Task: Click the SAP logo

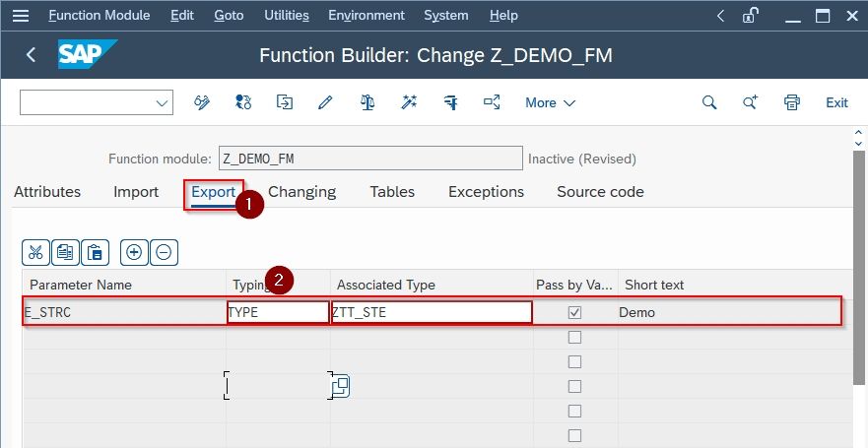Action: coord(88,54)
